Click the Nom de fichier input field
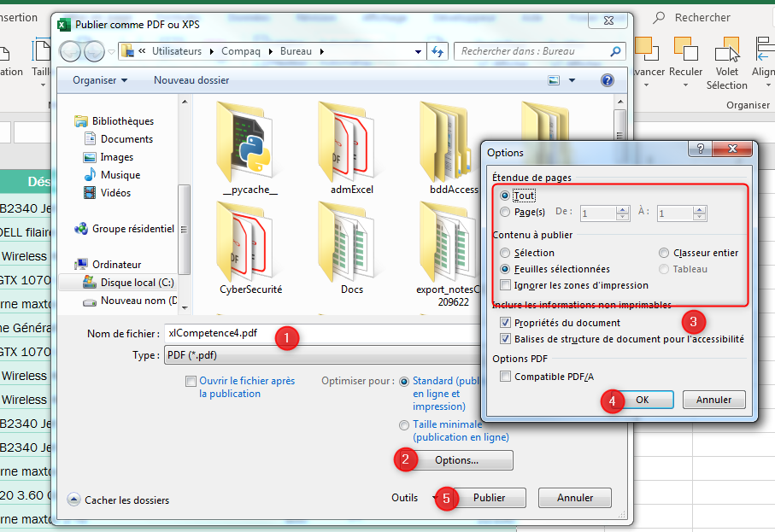Viewport: 775px width, 532px height. pyautogui.click(x=324, y=333)
